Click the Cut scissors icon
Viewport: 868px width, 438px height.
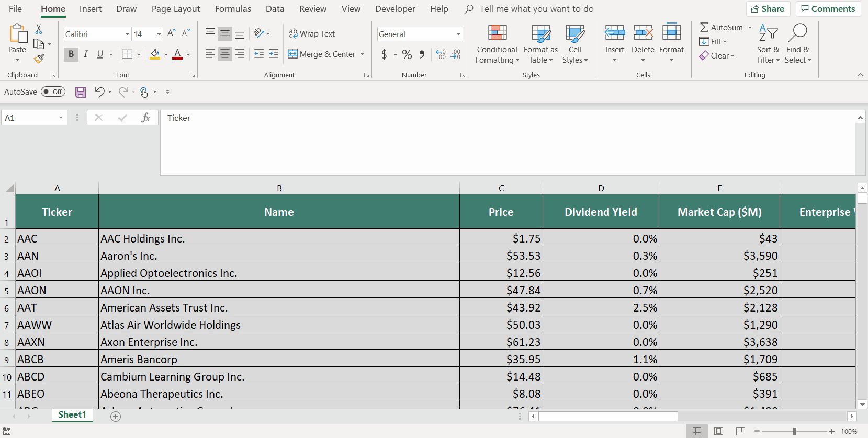(39, 29)
